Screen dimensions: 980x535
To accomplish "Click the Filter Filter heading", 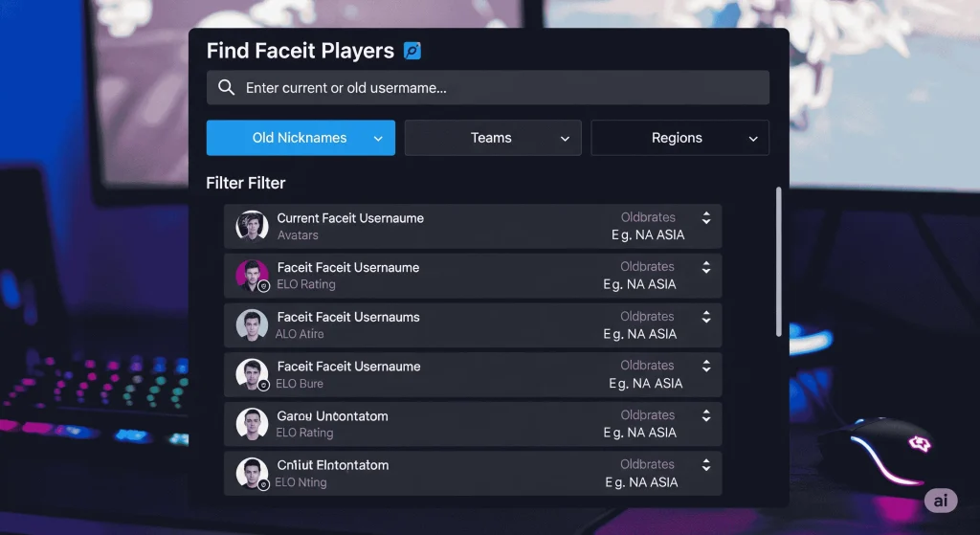I will [246, 183].
